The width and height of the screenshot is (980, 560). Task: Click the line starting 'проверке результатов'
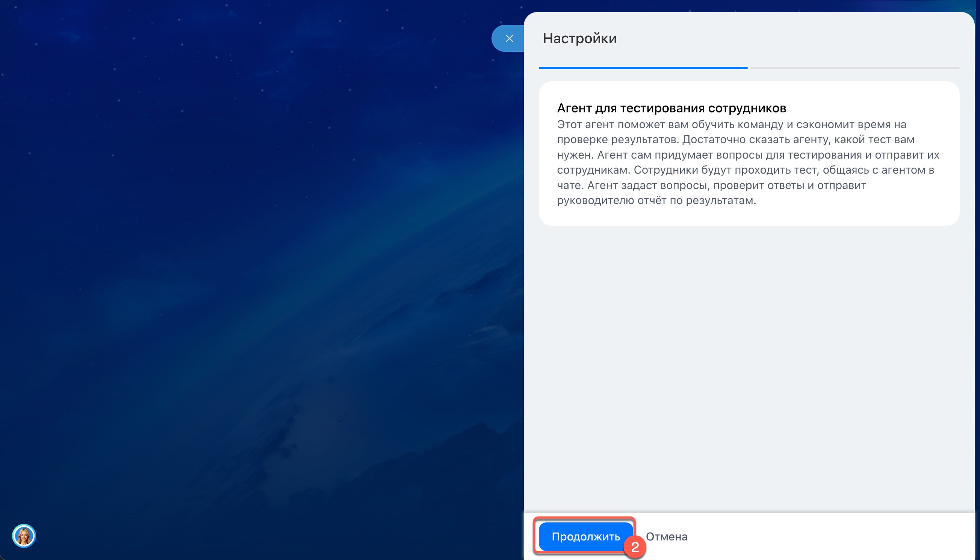(735, 139)
